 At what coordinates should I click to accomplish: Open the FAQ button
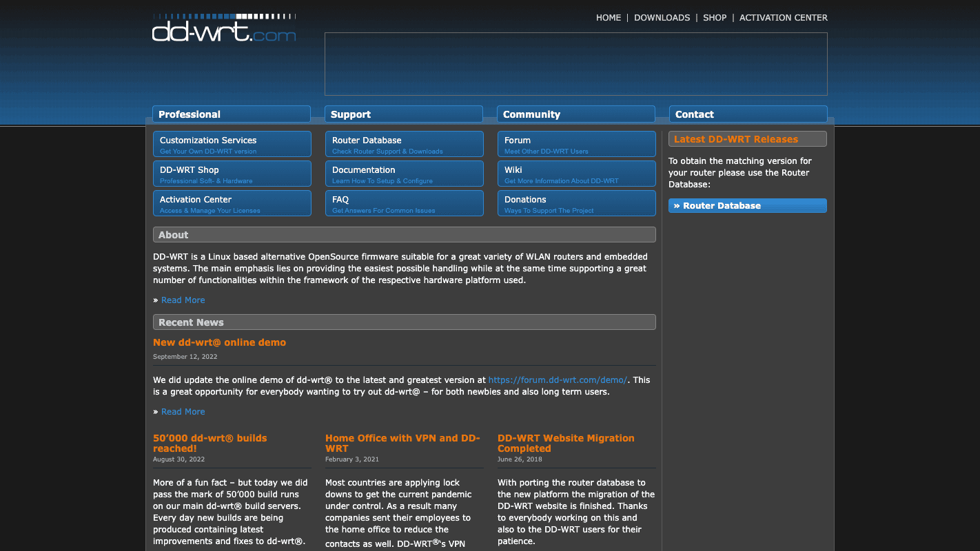click(405, 203)
